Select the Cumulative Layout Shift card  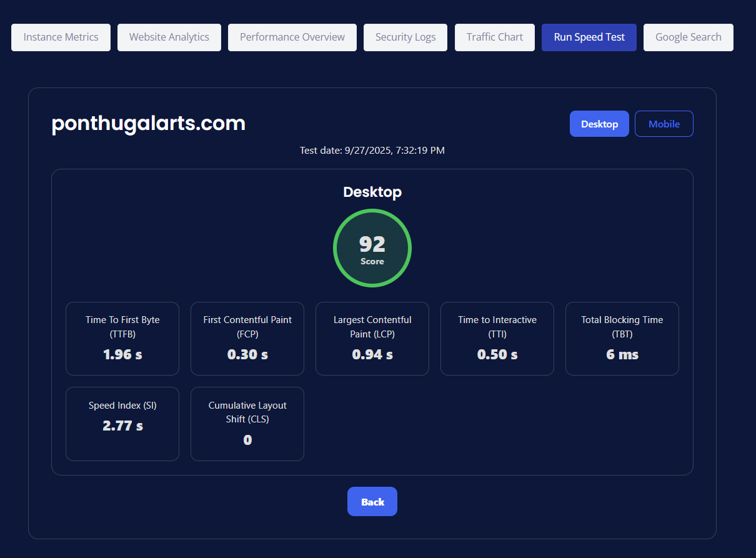[247, 424]
